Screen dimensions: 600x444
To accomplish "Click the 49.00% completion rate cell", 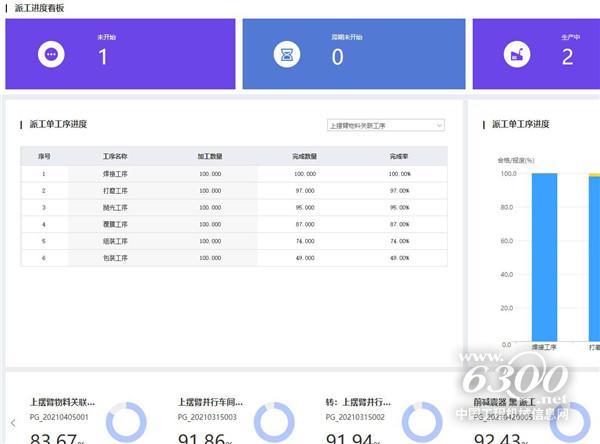I will tap(399, 258).
